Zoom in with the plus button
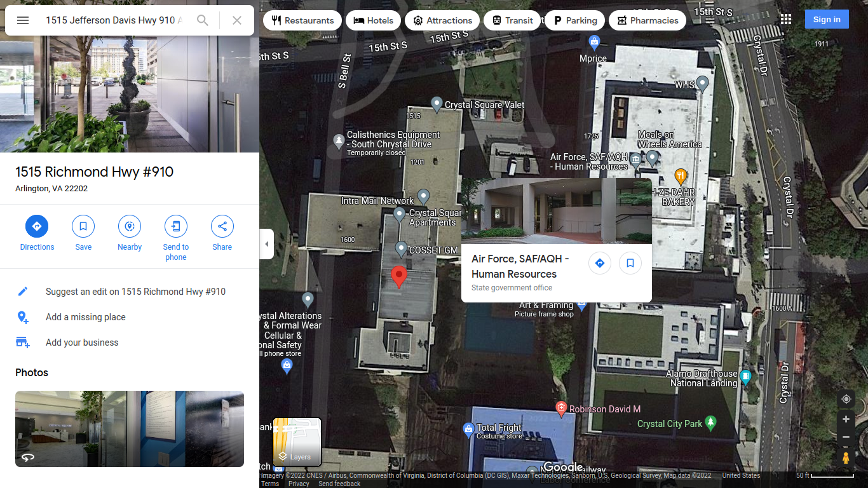 846,419
